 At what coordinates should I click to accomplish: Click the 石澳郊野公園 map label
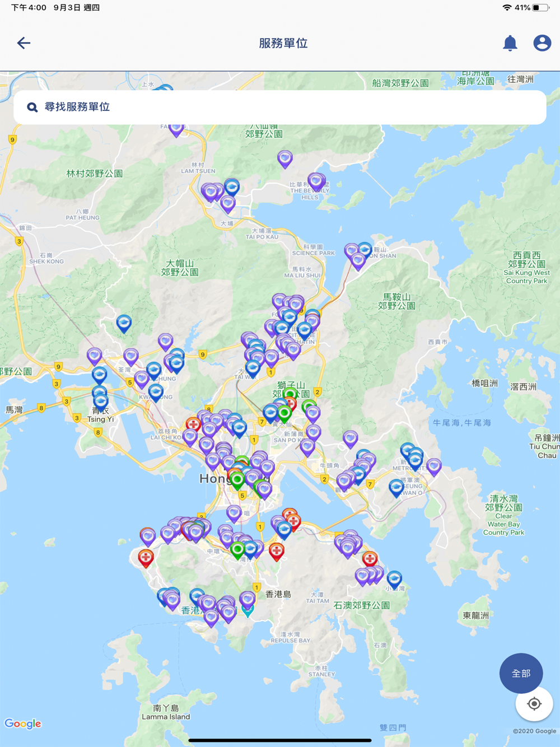362,605
